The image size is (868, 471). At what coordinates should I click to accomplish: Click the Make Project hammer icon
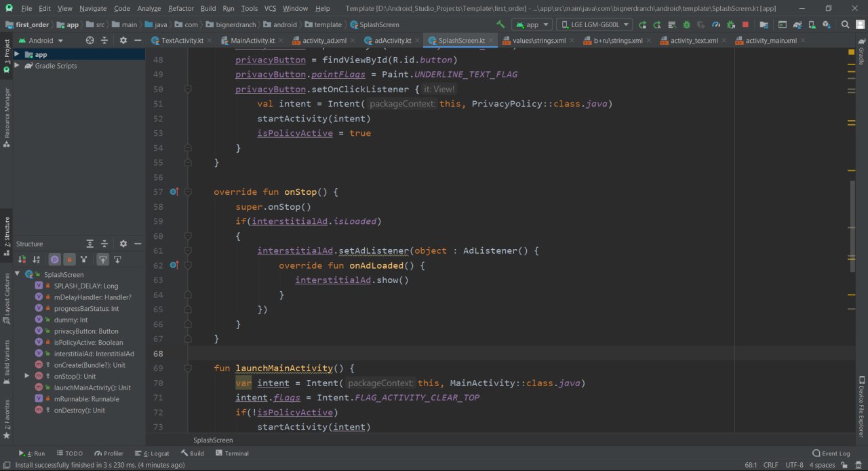click(500, 24)
